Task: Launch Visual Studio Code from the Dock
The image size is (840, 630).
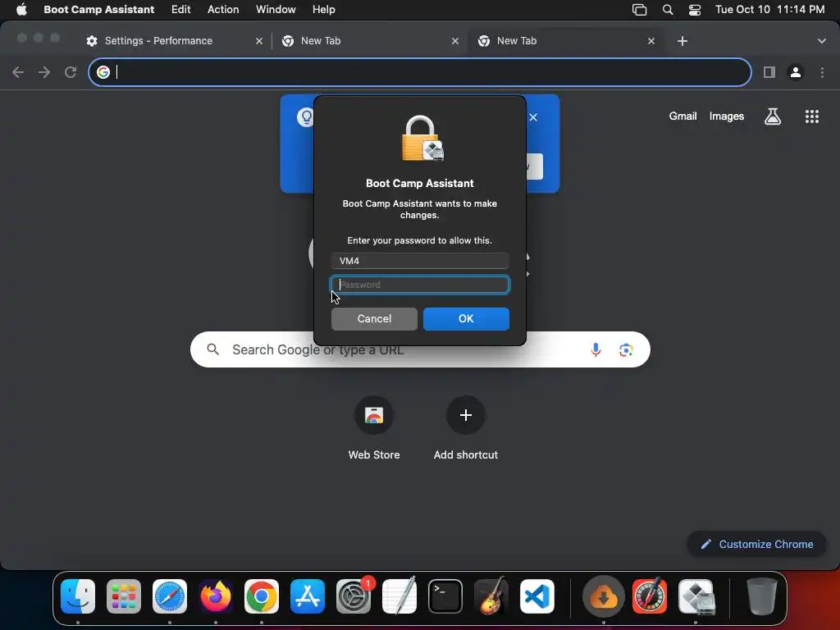Action: pyautogui.click(x=537, y=596)
